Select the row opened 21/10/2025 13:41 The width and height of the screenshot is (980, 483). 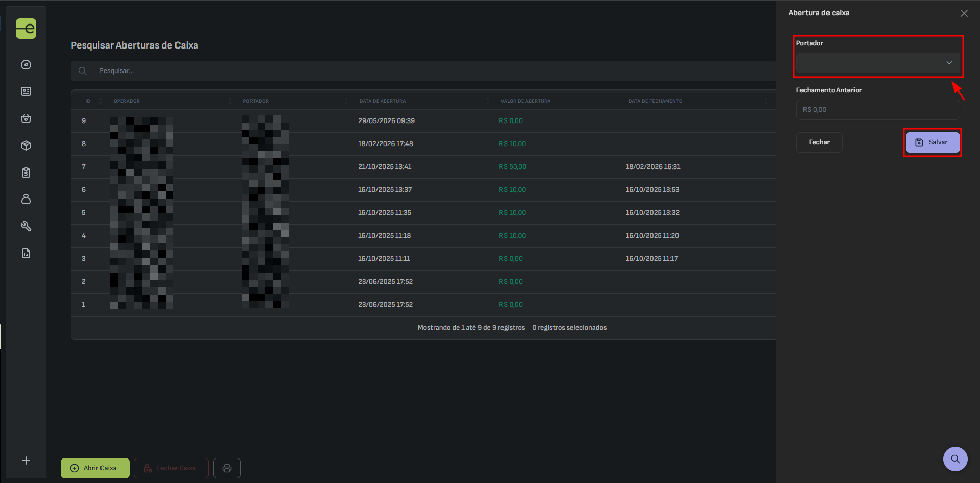tap(423, 167)
